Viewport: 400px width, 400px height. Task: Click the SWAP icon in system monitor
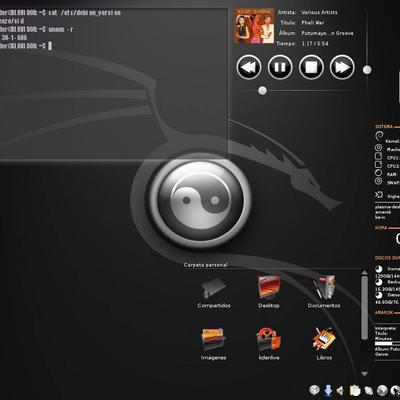point(378,181)
